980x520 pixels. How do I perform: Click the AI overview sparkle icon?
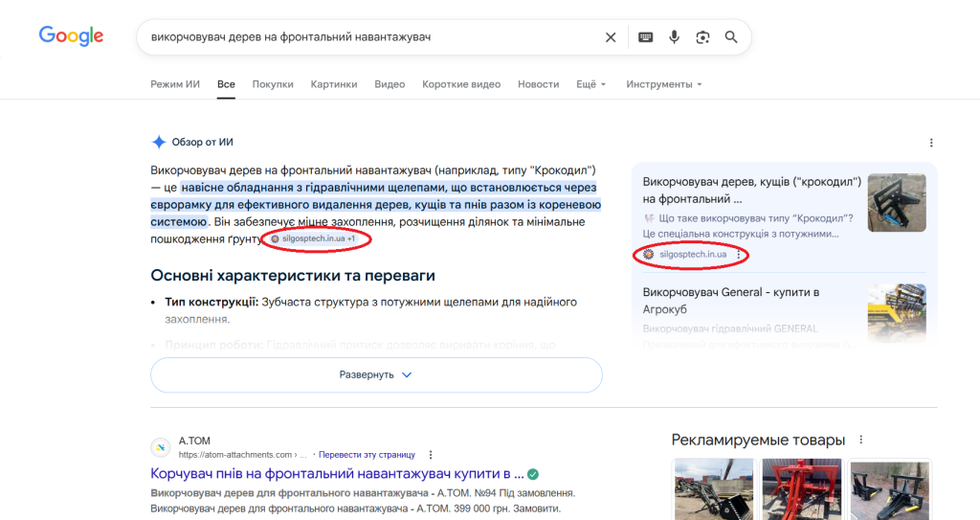(x=159, y=142)
